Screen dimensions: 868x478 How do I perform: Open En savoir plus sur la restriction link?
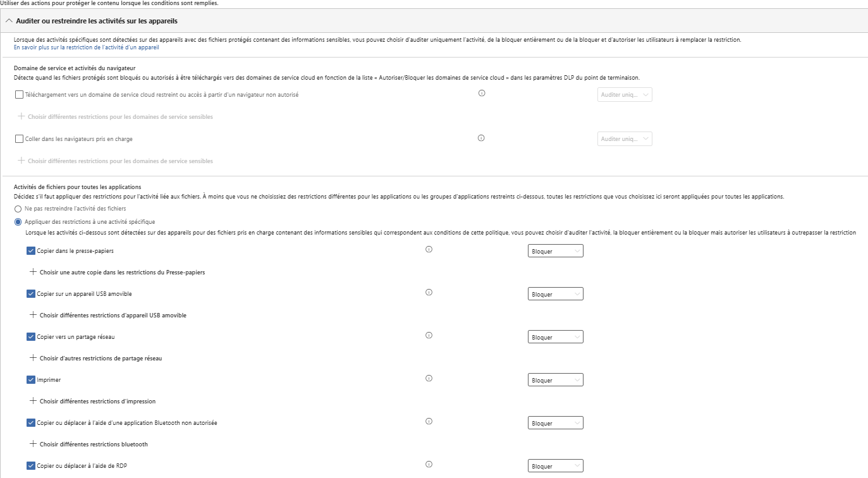point(86,47)
